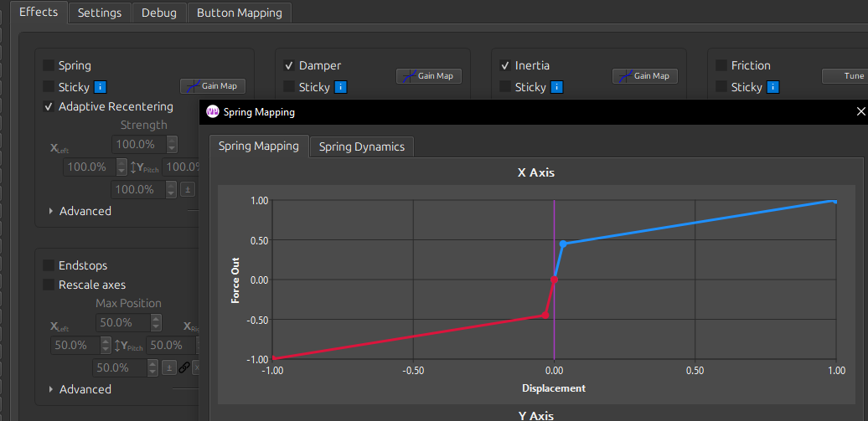Viewport: 868px width, 421px height.
Task: Switch to the Effects tab
Action: pos(39,13)
